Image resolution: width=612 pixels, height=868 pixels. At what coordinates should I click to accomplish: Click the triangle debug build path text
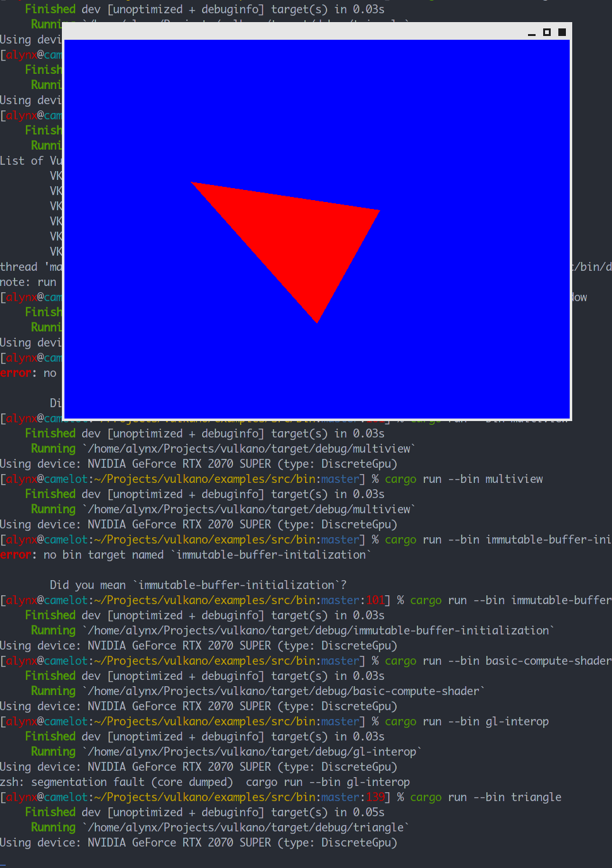point(246,827)
